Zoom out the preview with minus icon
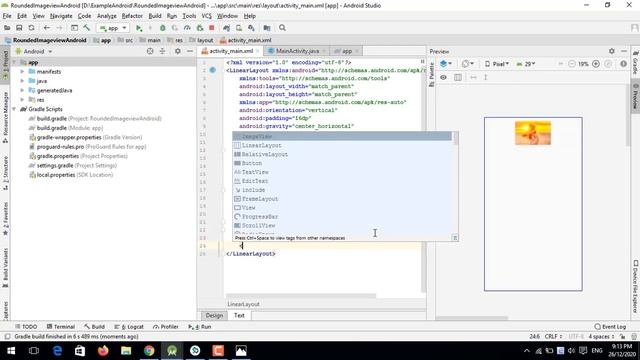Viewport: 640px width, 360px height. (x=571, y=64)
